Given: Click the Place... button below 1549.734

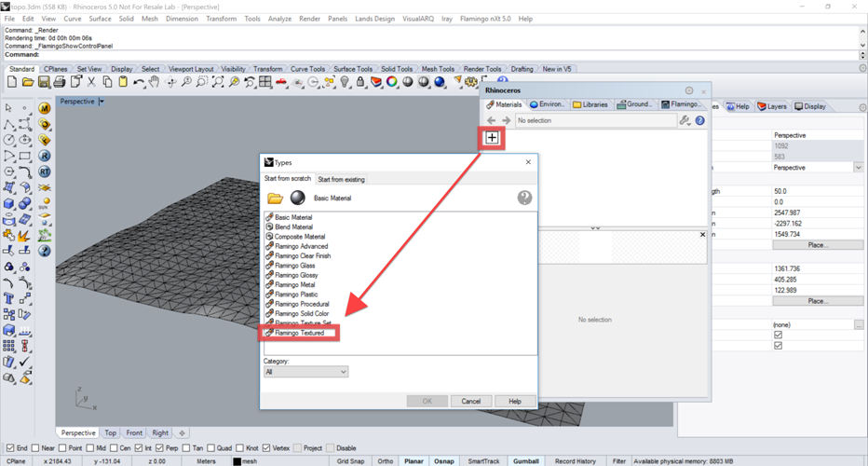Looking at the screenshot, I should (818, 245).
